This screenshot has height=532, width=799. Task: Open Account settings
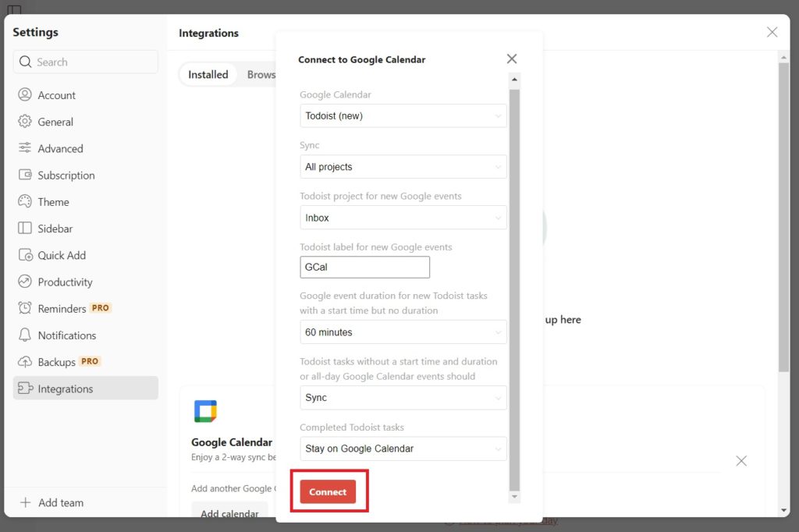coord(86,95)
